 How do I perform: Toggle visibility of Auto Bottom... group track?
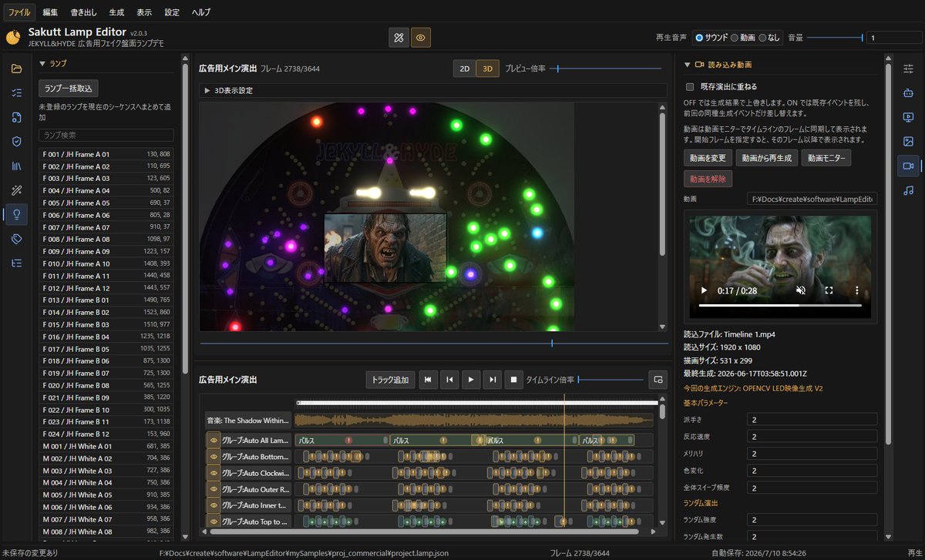pos(214,457)
